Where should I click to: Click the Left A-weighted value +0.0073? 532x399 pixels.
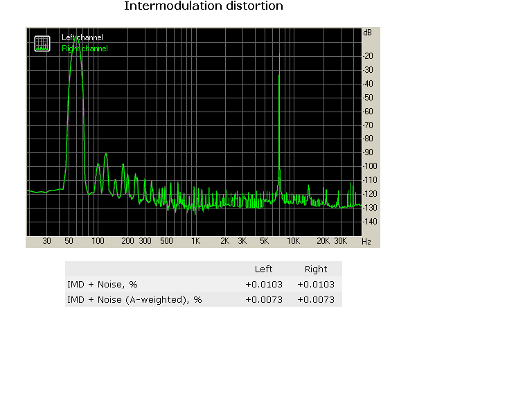[264, 299]
